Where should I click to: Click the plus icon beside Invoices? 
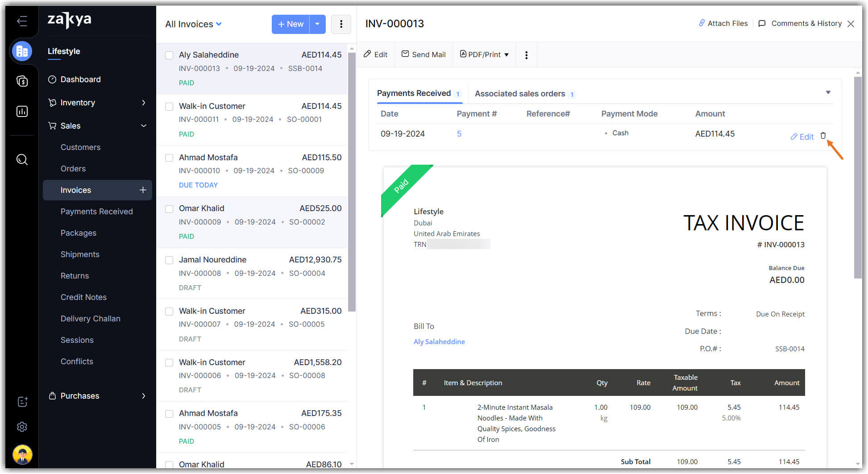143,190
